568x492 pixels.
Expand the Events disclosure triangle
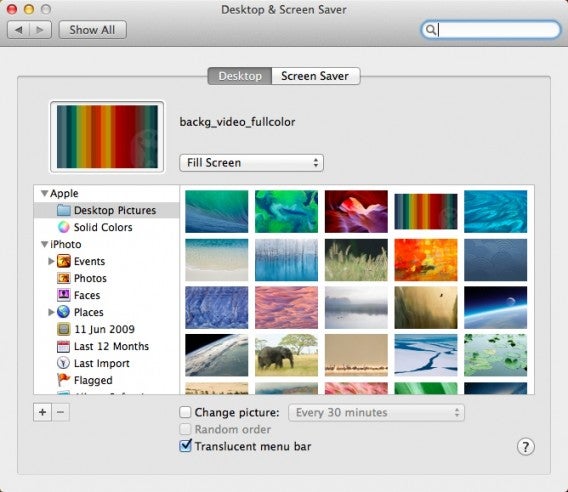(x=51, y=261)
